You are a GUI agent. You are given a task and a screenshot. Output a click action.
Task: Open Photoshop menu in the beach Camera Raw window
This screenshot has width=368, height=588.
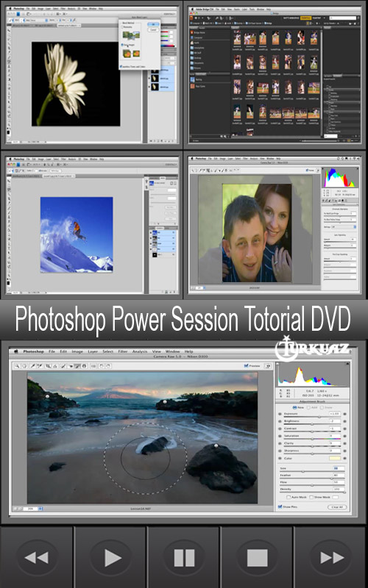[34, 351]
